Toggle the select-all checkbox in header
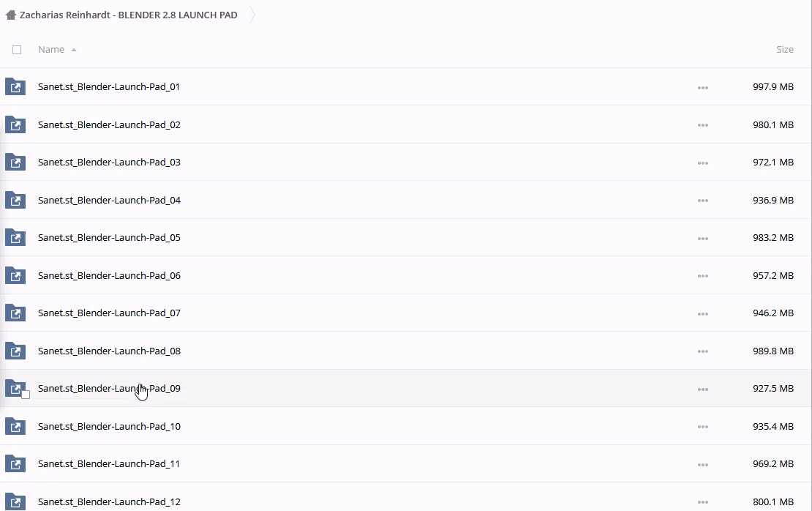This screenshot has height=511, width=812. pos(17,50)
